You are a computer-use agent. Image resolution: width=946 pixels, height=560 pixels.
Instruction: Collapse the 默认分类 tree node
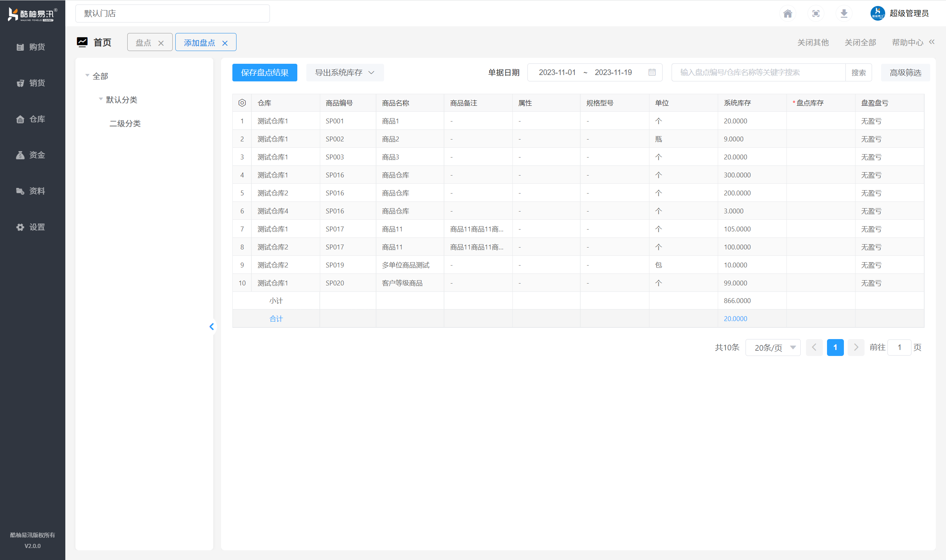101,99
